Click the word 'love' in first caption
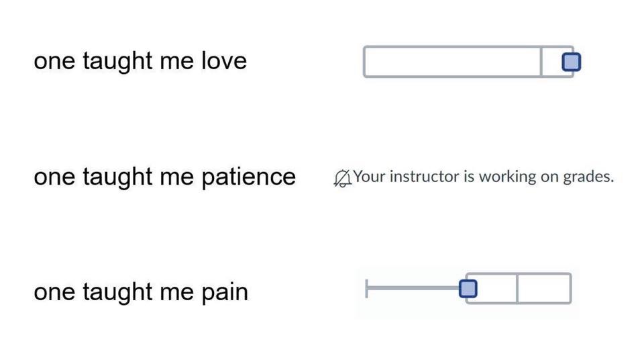644x364 pixels. (224, 61)
